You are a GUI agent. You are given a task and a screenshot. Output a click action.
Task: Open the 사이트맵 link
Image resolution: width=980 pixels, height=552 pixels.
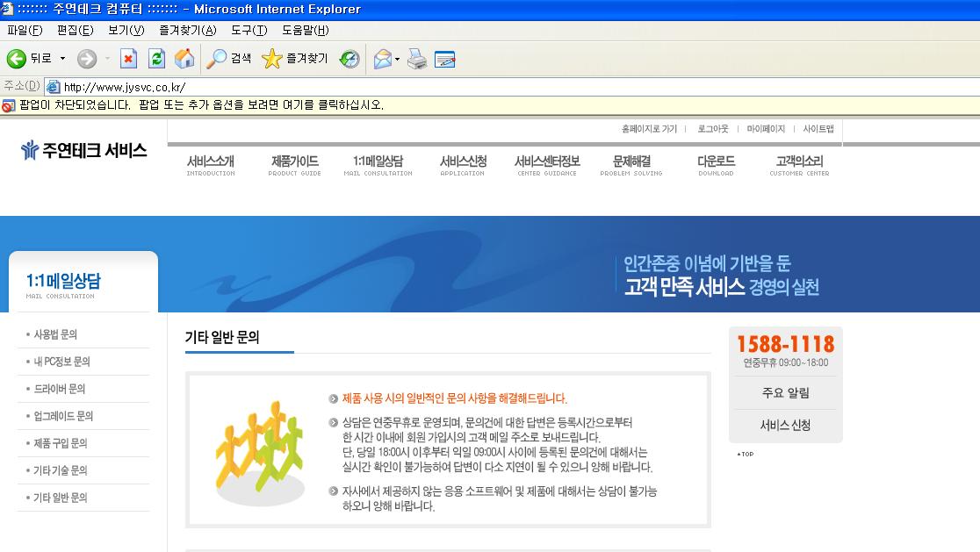(818, 129)
